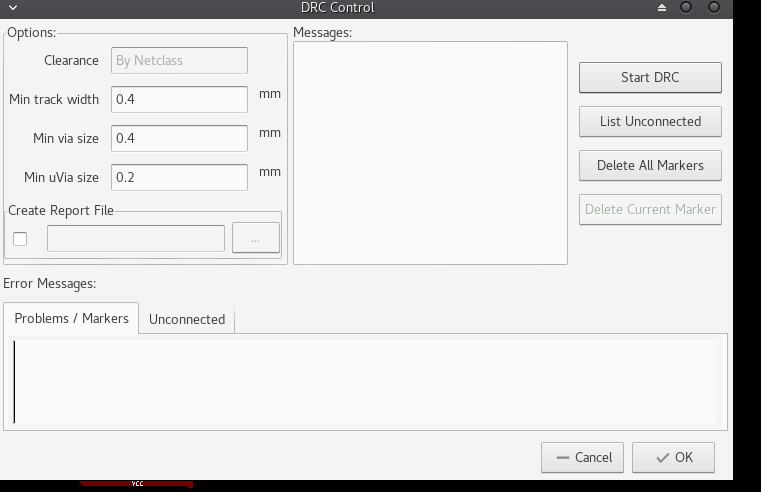Confirm with the OK button

coord(673,457)
